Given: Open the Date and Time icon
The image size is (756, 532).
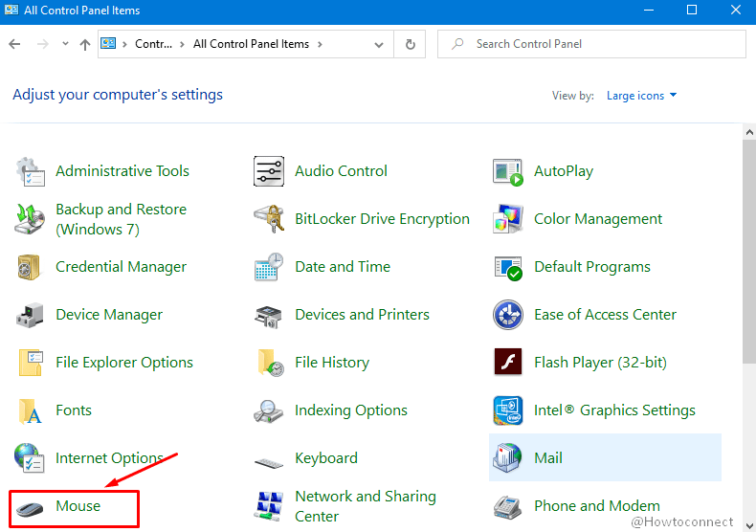Looking at the screenshot, I should [269, 267].
